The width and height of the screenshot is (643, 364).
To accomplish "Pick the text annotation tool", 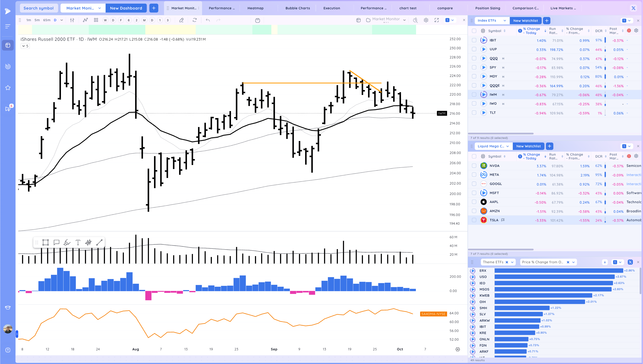I will 78,242.
